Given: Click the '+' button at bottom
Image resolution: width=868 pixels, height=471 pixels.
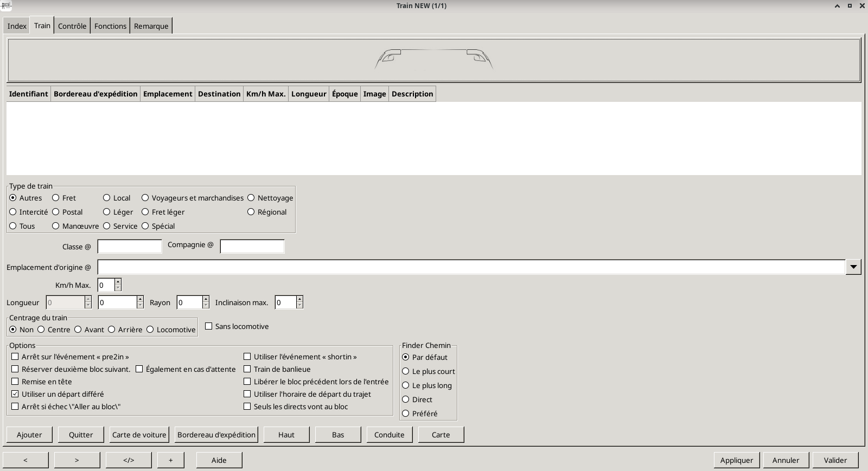Looking at the screenshot, I should (x=170, y=460).
